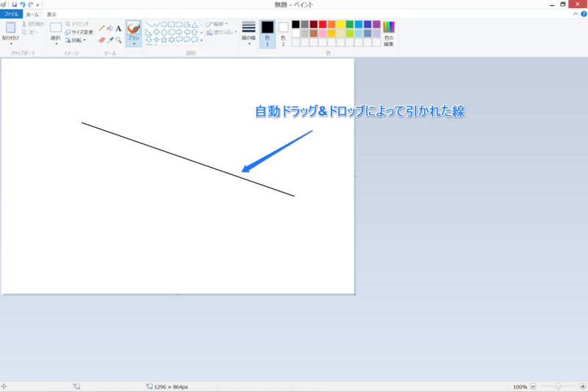Click the Undo arrow in quick access toolbar
The width and height of the screenshot is (588, 392).
pyautogui.click(x=22, y=4)
